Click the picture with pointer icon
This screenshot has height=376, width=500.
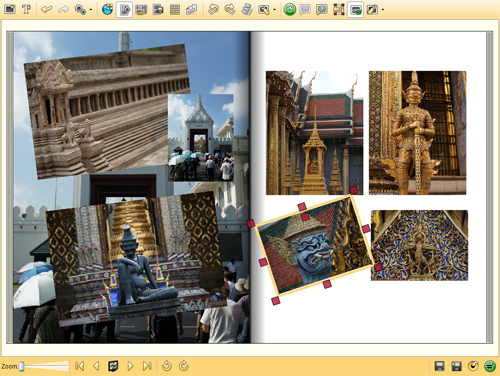coord(264,10)
